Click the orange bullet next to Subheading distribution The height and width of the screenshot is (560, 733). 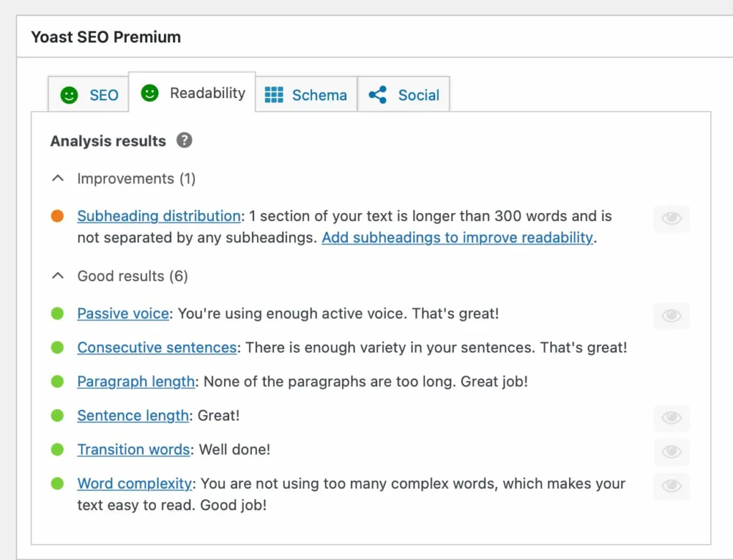[x=58, y=215]
